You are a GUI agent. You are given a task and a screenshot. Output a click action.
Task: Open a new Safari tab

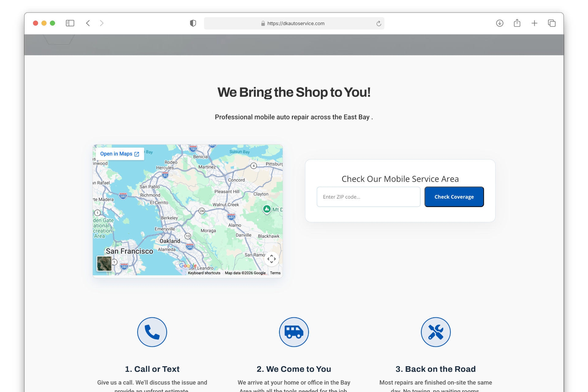pyautogui.click(x=534, y=23)
